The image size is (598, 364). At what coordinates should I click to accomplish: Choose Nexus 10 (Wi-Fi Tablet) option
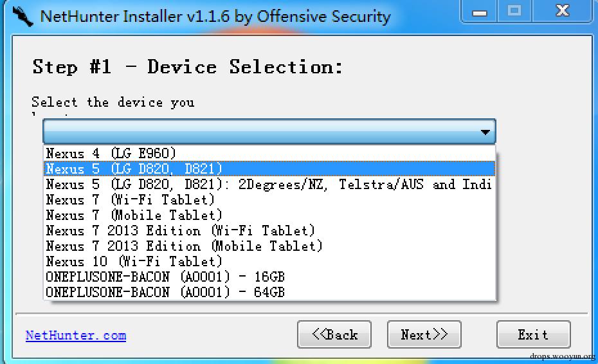(x=269, y=261)
